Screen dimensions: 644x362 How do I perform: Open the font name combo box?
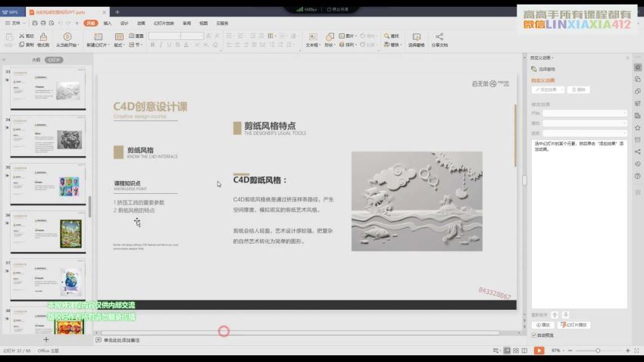(164, 36)
